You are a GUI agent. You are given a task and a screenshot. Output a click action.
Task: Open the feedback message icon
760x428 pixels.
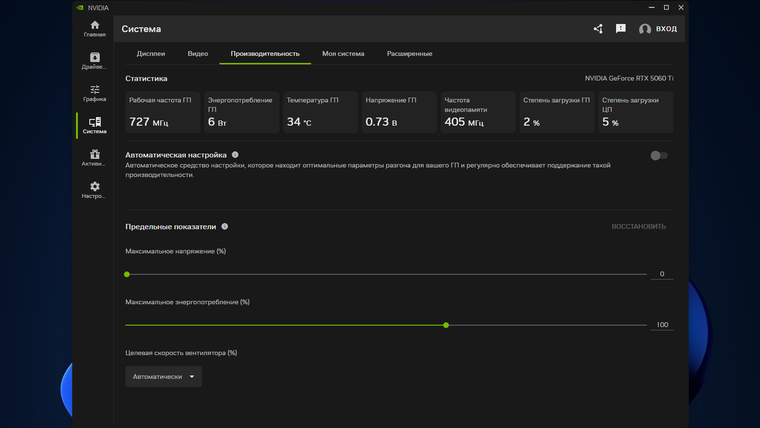(620, 29)
